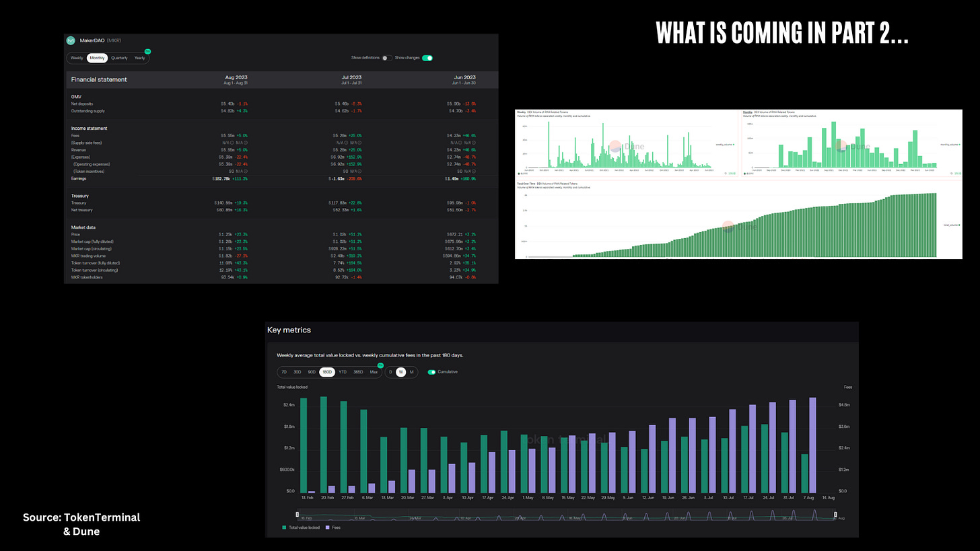Choose the 90D range in Key metrics
Screen dimensions: 980x551
click(312, 372)
